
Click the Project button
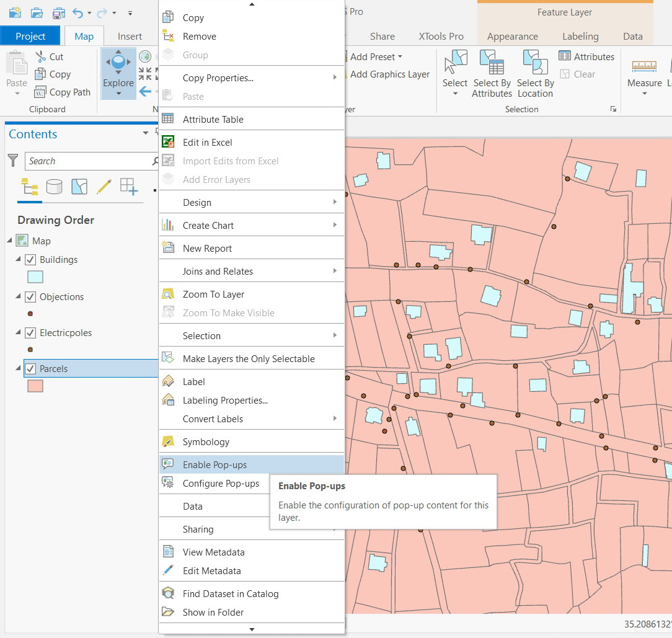(30, 37)
